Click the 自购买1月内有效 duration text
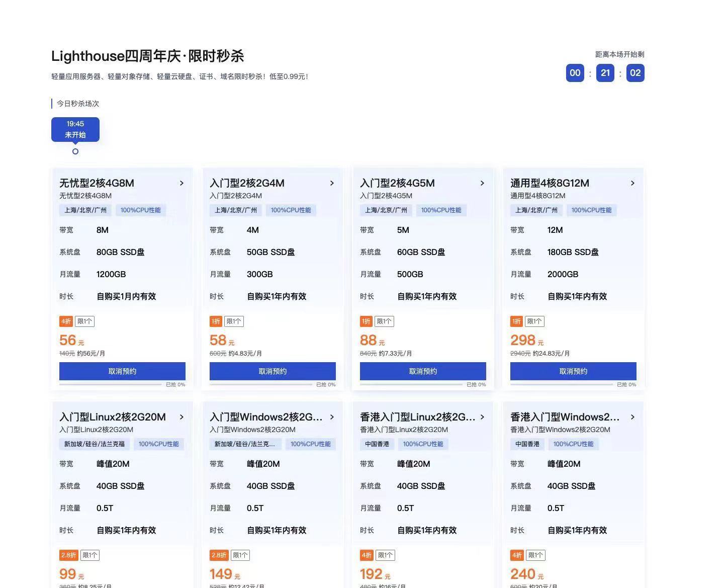Screen dimensions: 727x588 [x=126, y=296]
